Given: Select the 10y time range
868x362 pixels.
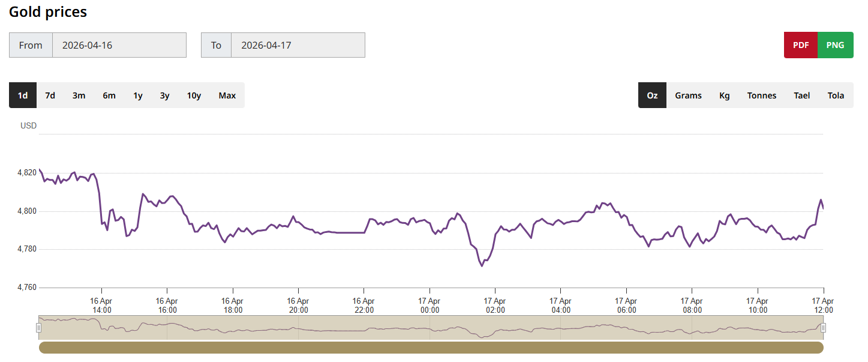Looking at the screenshot, I should pyautogui.click(x=194, y=95).
